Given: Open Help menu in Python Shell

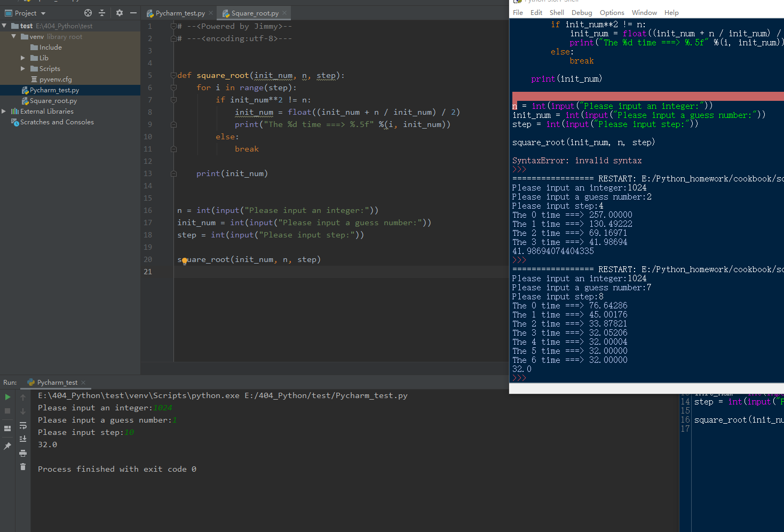Looking at the screenshot, I should point(671,13).
